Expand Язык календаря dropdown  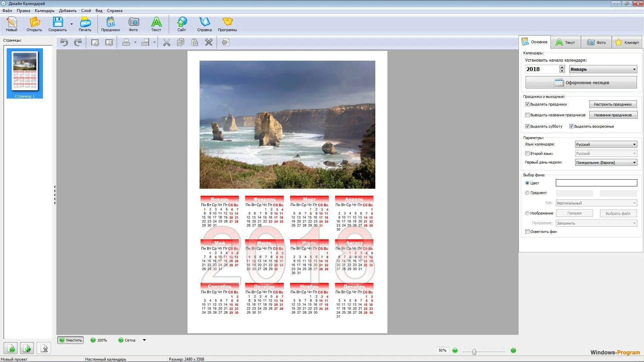point(606,144)
